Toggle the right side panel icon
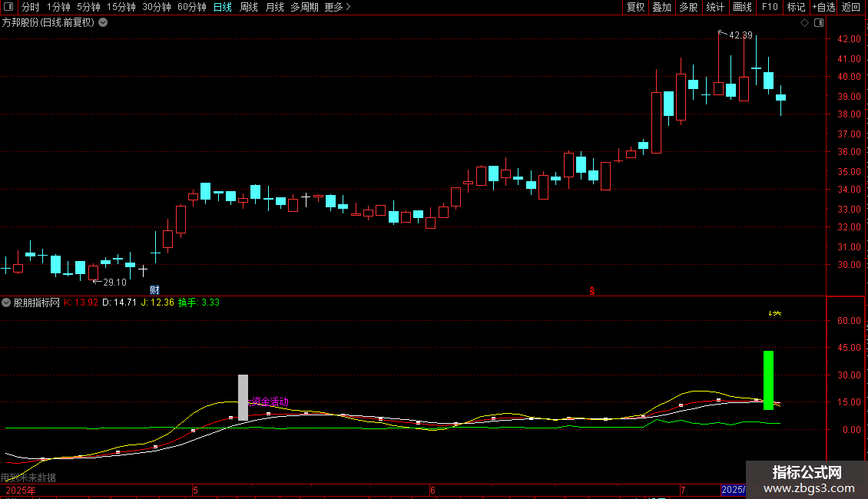868x499 pixels. 819,23
